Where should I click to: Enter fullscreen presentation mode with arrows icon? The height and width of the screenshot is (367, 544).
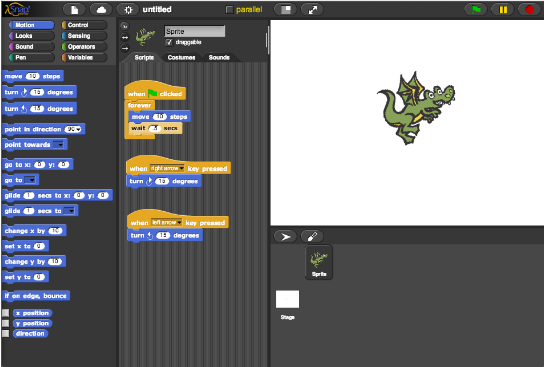(312, 9)
